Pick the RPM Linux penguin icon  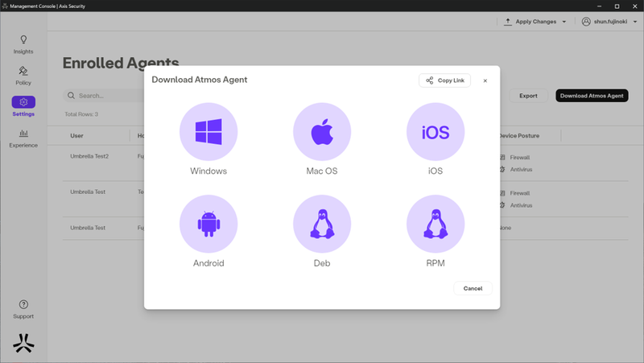(436, 224)
